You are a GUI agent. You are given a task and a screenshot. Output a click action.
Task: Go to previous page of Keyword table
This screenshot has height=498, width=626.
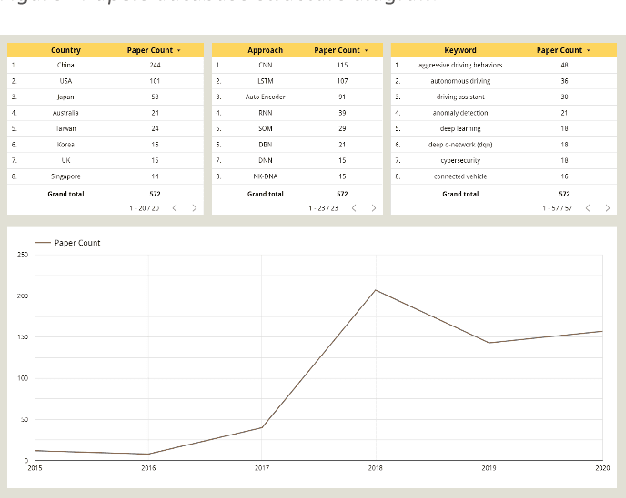588,208
